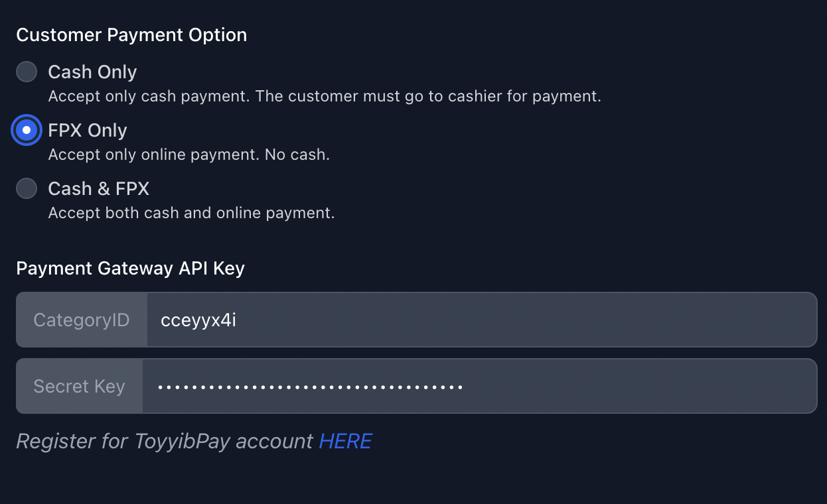Select the Cash Only payment option
The height and width of the screenshot is (504, 827).
pos(26,72)
